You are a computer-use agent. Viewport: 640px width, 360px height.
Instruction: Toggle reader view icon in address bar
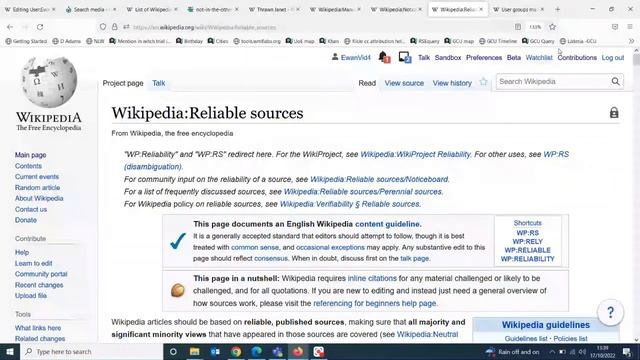tap(518, 27)
